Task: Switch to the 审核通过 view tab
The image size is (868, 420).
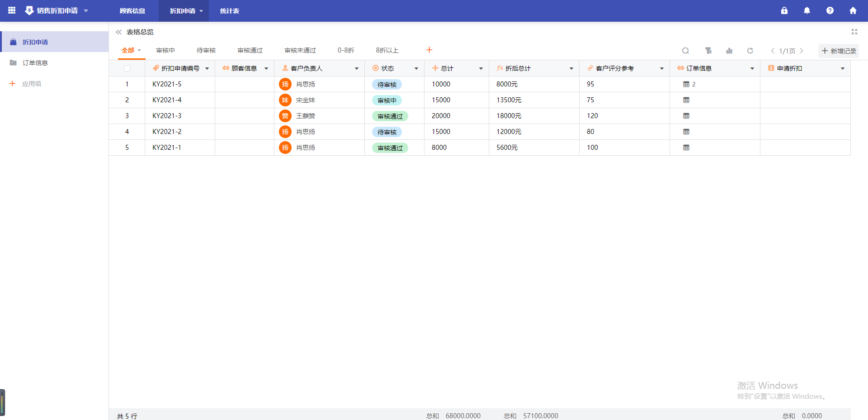Action: click(250, 50)
